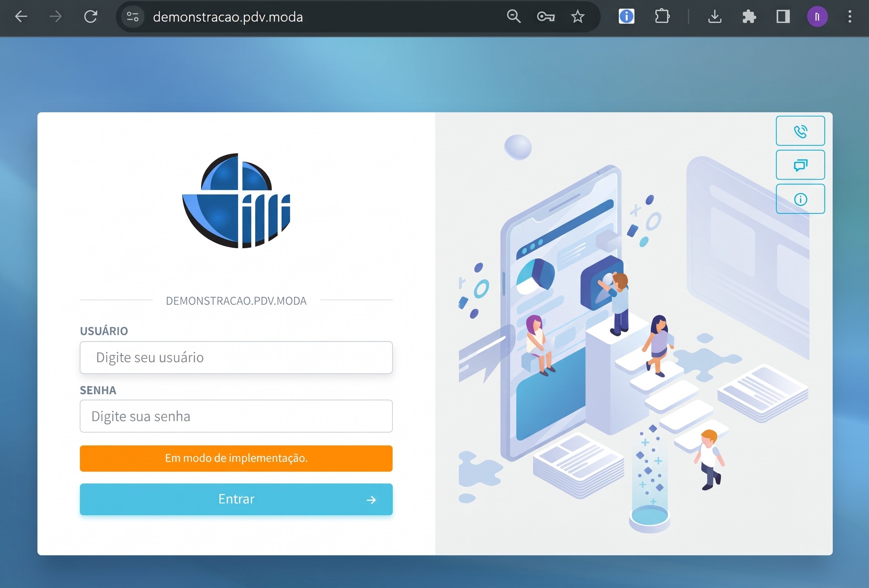
Task: Click the phone contact icon button
Action: (x=800, y=131)
